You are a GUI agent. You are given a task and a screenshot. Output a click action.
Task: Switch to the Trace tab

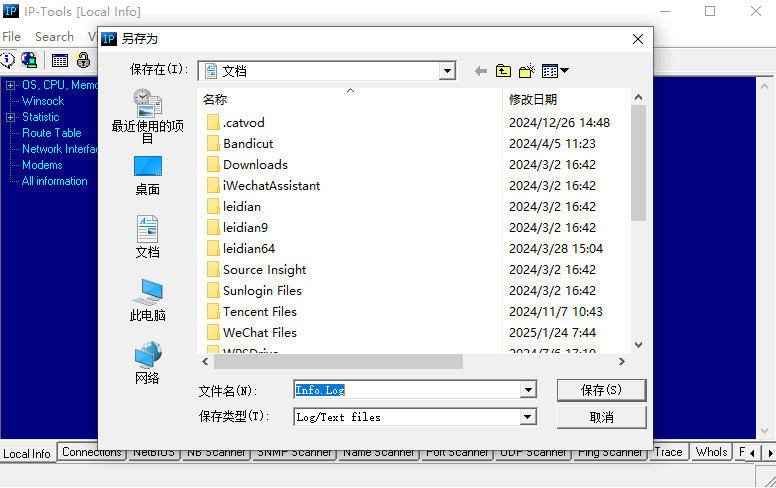668,452
